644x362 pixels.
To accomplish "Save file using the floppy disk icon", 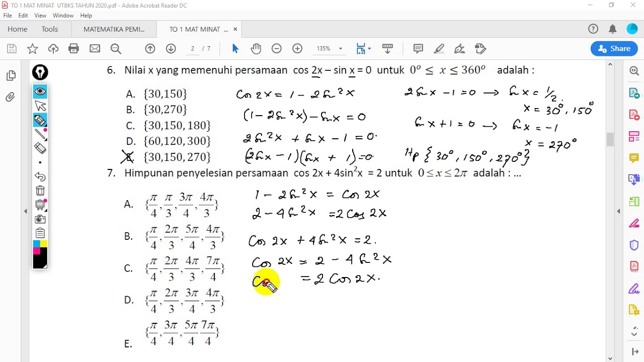I will click(x=12, y=49).
